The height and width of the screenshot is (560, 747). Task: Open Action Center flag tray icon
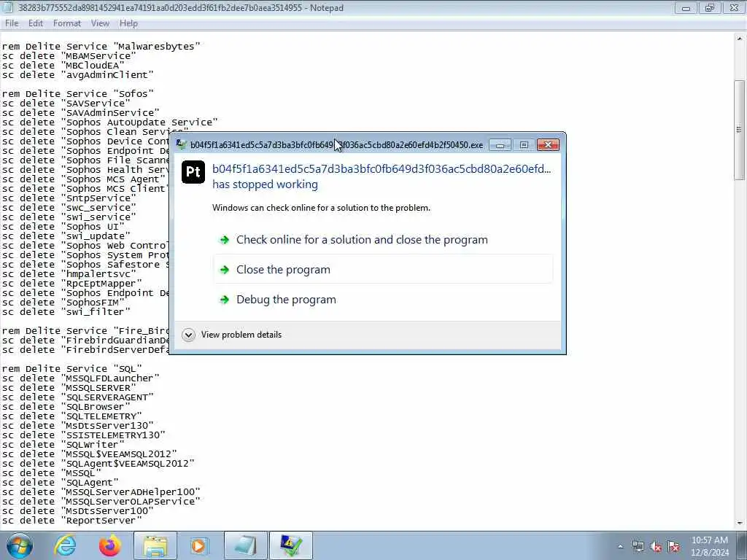pos(673,547)
